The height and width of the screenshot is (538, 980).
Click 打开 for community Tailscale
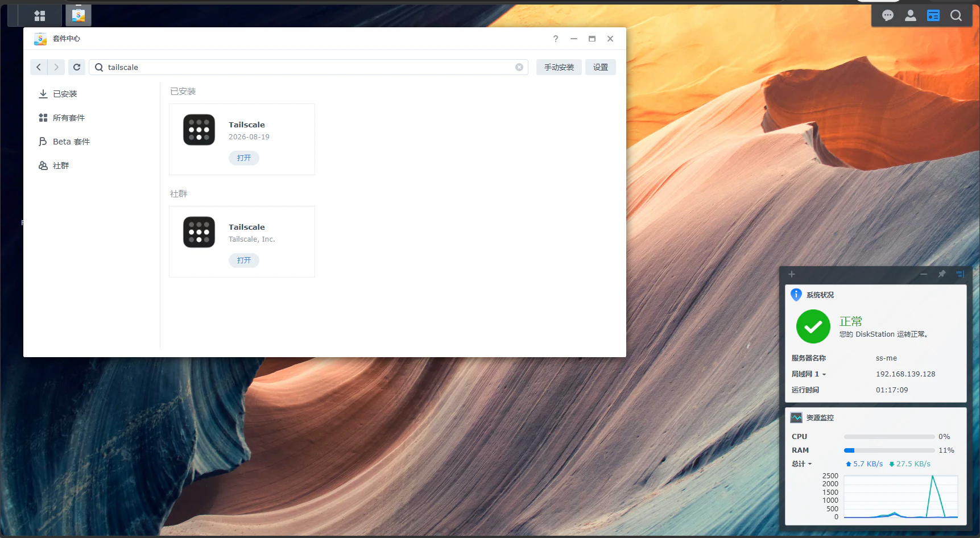click(244, 260)
